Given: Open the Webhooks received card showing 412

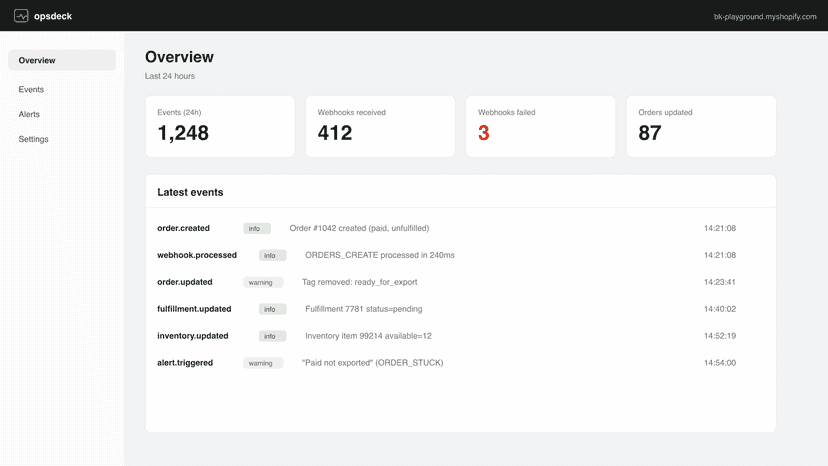Looking at the screenshot, I should point(380,126).
